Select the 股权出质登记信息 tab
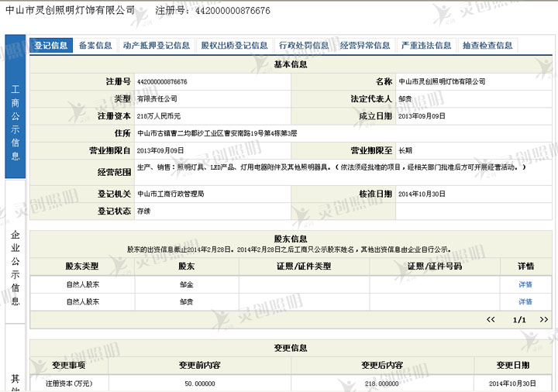 235,46
